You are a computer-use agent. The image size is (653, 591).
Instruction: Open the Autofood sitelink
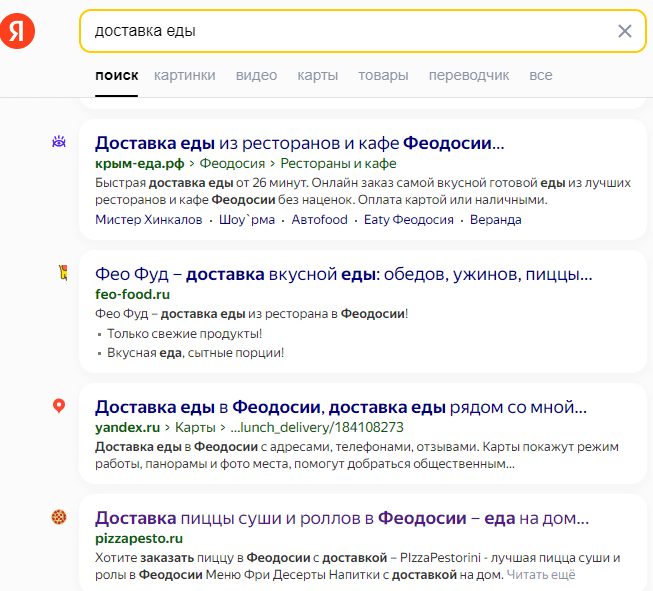(x=319, y=219)
